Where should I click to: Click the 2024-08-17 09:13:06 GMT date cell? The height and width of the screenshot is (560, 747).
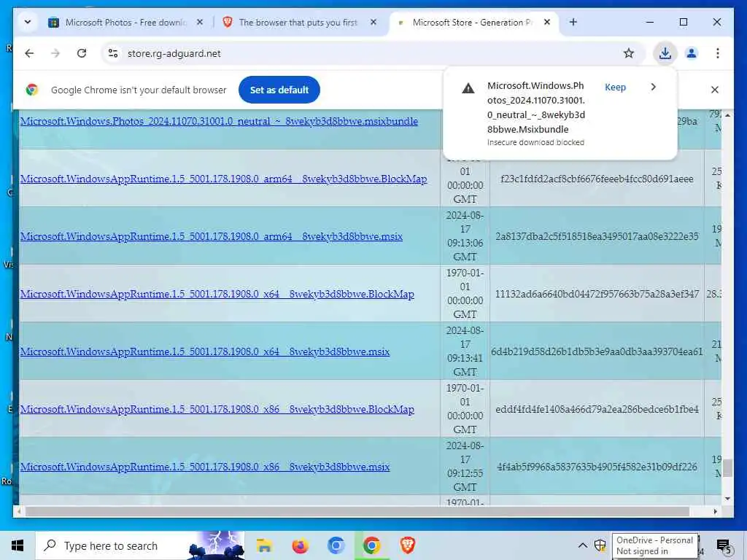click(x=465, y=236)
